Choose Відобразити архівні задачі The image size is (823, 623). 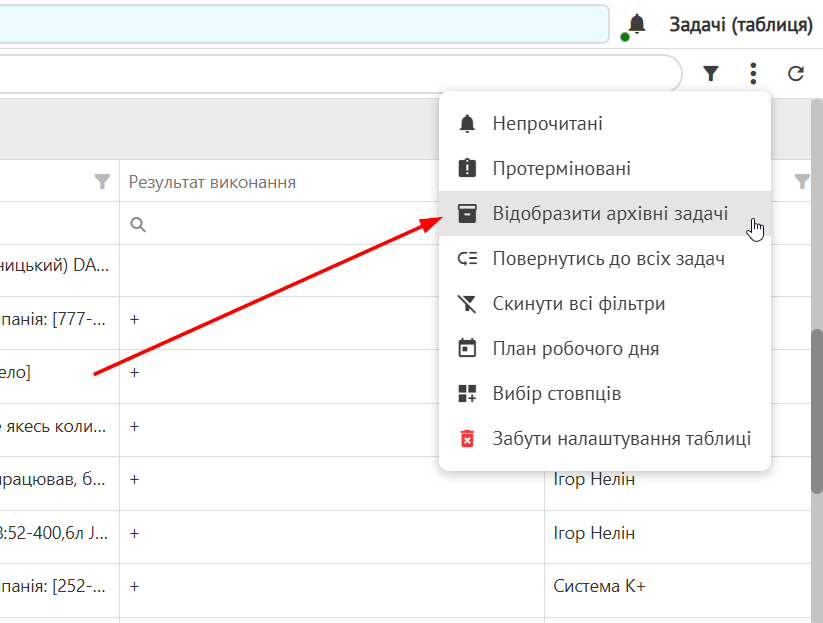(x=605, y=214)
